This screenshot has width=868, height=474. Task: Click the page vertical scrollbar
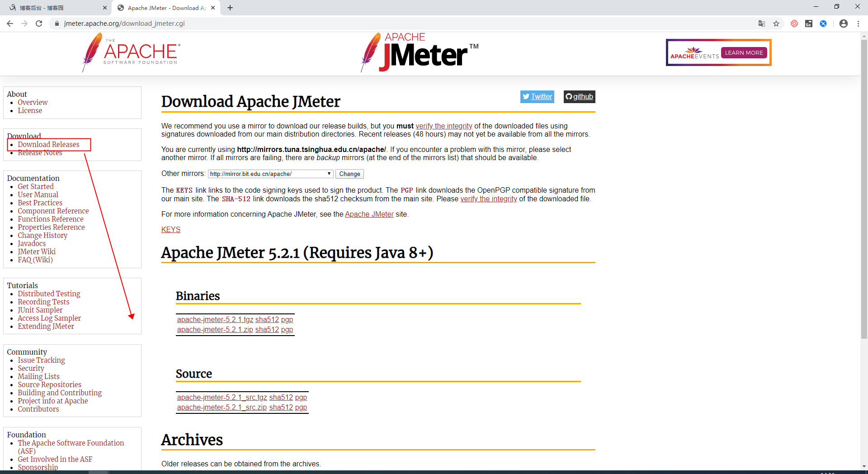click(x=864, y=189)
